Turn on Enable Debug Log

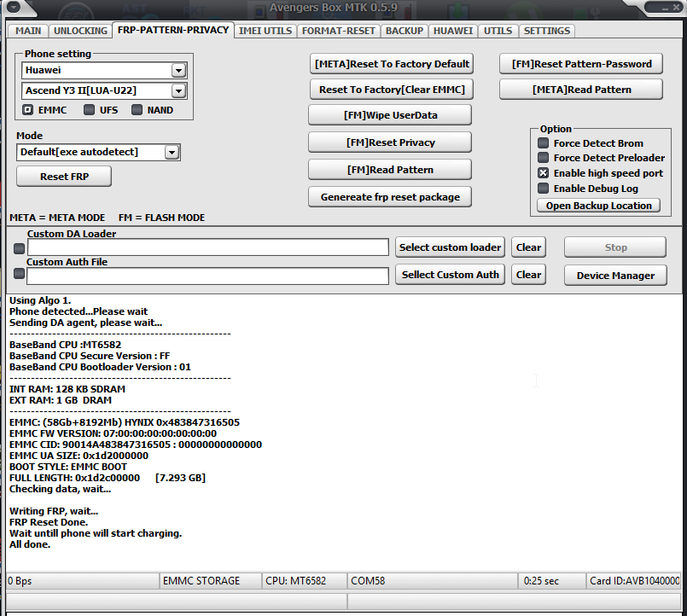[543, 189]
